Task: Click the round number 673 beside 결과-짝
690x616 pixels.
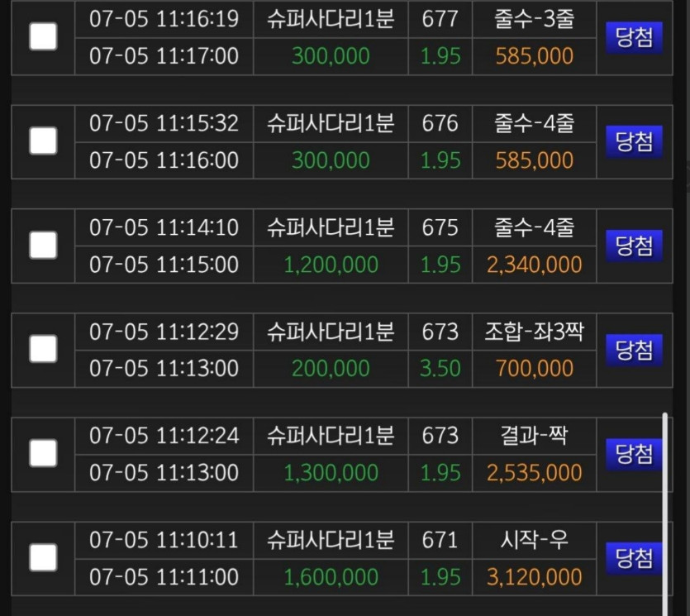Action: pyautogui.click(x=440, y=436)
